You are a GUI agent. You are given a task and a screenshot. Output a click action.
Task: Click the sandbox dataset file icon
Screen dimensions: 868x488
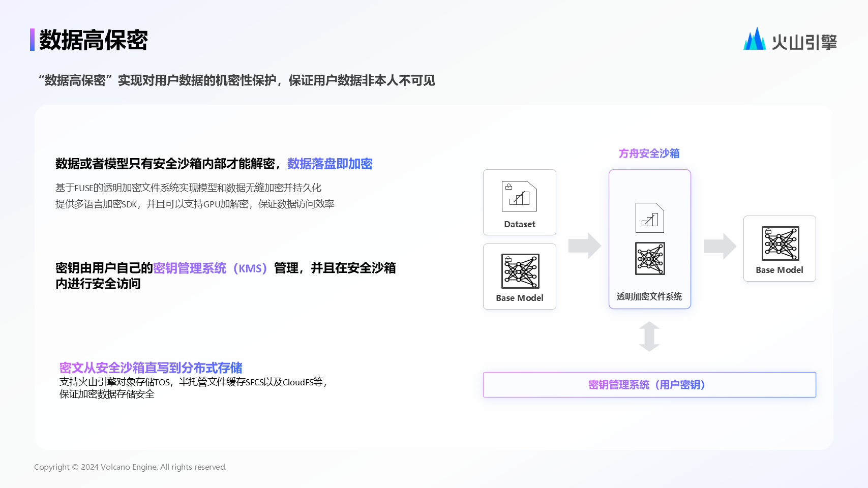tap(650, 218)
